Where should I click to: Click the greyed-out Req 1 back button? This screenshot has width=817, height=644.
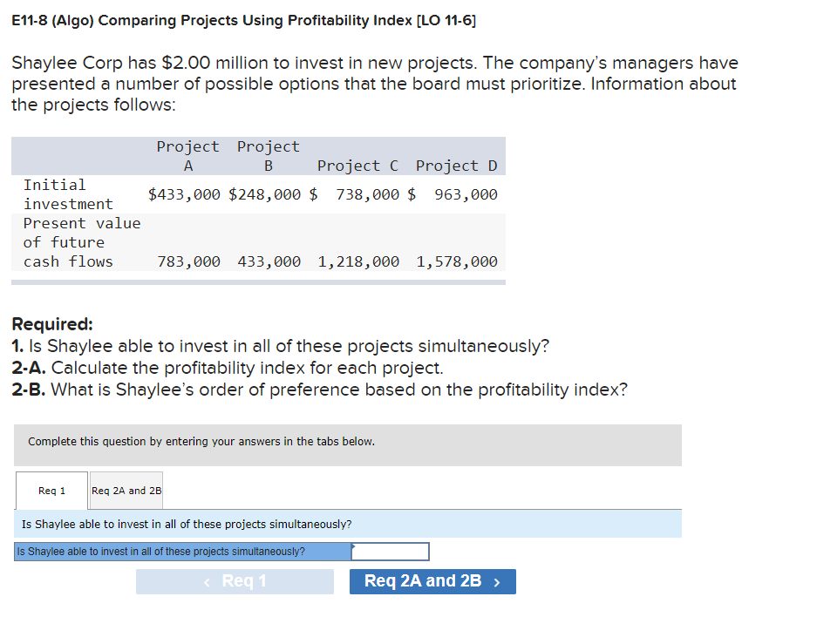pyautogui.click(x=235, y=581)
